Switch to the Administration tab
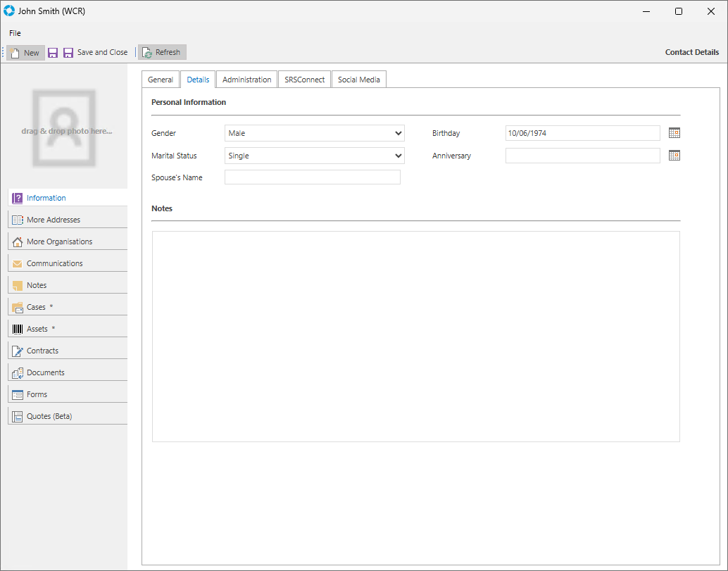Screen dimensions: 728x571 tap(246, 80)
